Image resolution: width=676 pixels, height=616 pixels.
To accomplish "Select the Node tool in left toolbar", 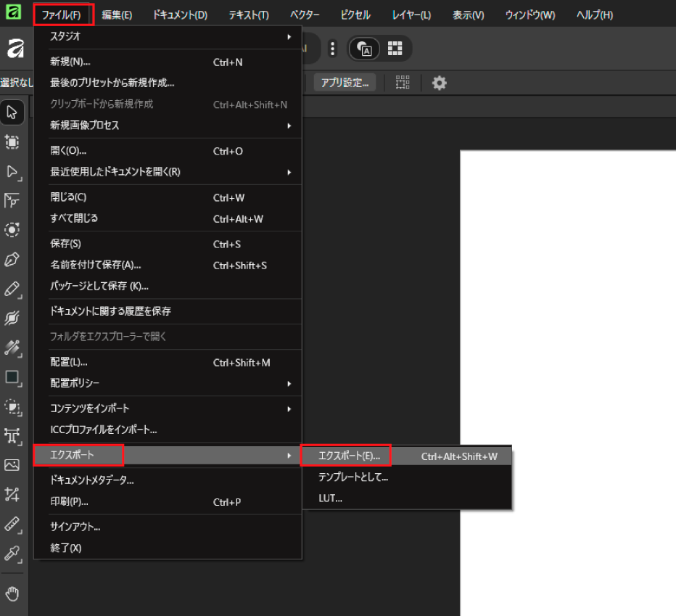I will point(12,171).
